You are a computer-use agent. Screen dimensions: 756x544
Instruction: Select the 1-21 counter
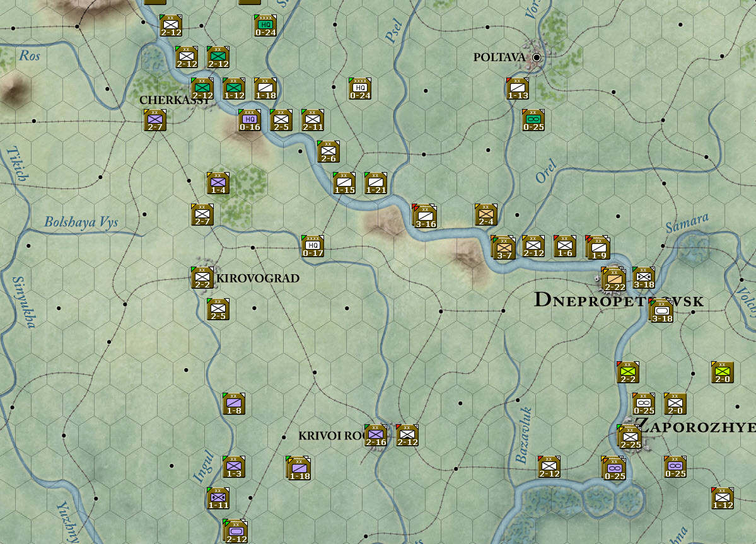pyautogui.click(x=376, y=183)
